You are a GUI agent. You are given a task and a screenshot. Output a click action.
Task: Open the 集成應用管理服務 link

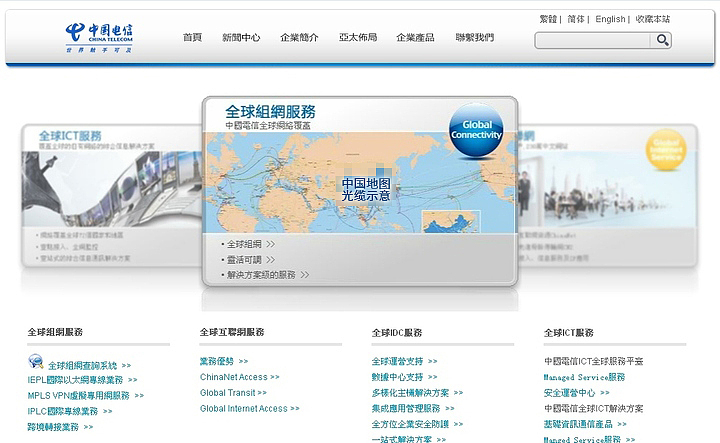point(406,408)
